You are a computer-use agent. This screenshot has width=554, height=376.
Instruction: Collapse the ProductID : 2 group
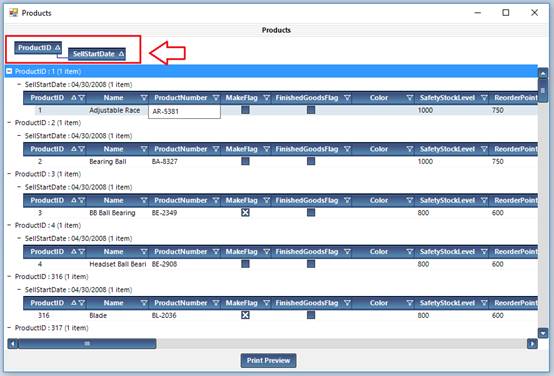[x=9, y=123]
